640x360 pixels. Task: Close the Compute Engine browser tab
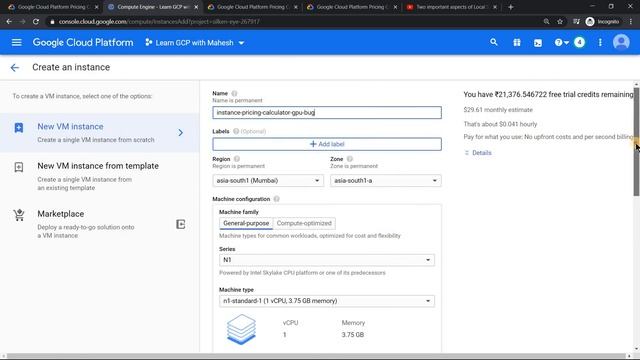pyautogui.click(x=196, y=7)
